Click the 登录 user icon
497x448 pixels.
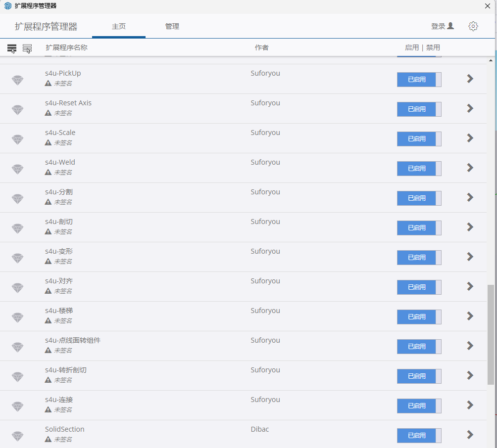450,26
